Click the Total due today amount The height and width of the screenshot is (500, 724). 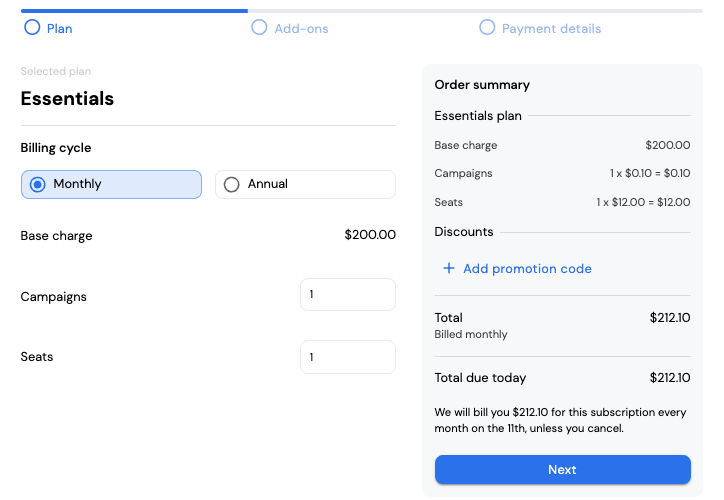point(670,378)
